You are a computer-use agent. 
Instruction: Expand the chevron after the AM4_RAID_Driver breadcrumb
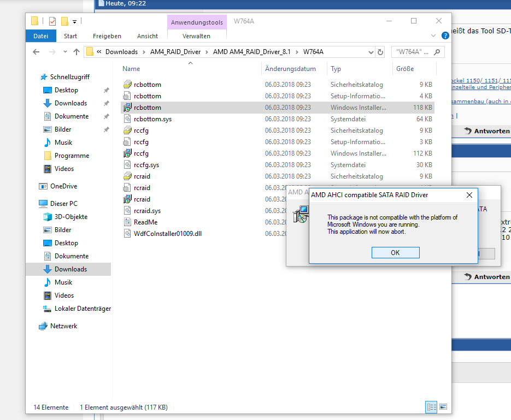207,52
